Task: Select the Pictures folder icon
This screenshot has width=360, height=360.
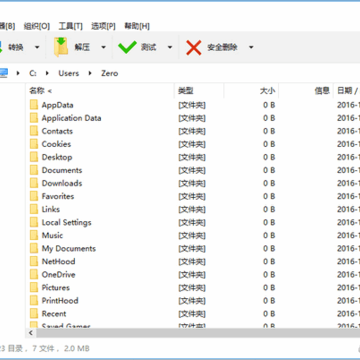Action: tap(34, 287)
